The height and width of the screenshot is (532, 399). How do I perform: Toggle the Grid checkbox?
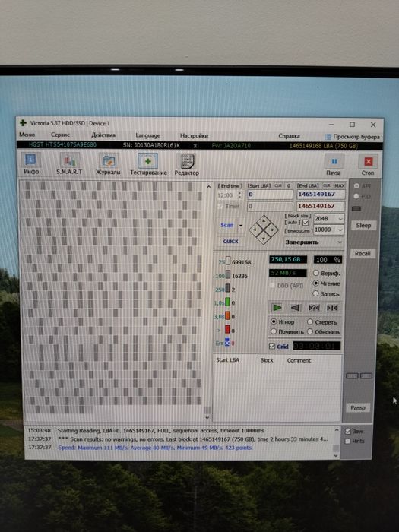272,346
